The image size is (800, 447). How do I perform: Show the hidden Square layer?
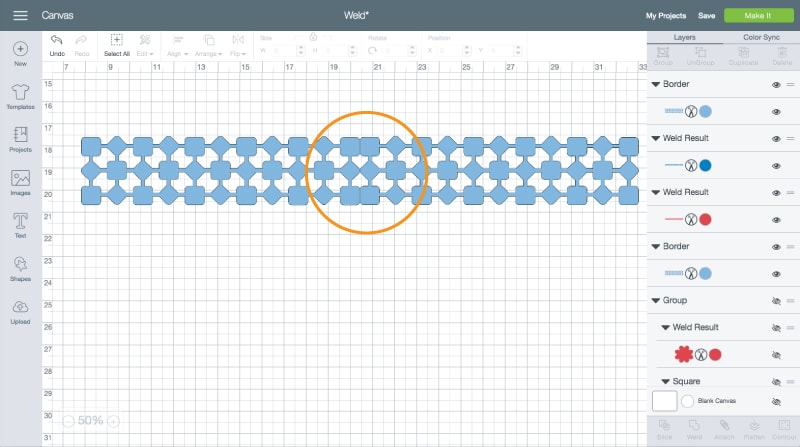click(x=776, y=381)
